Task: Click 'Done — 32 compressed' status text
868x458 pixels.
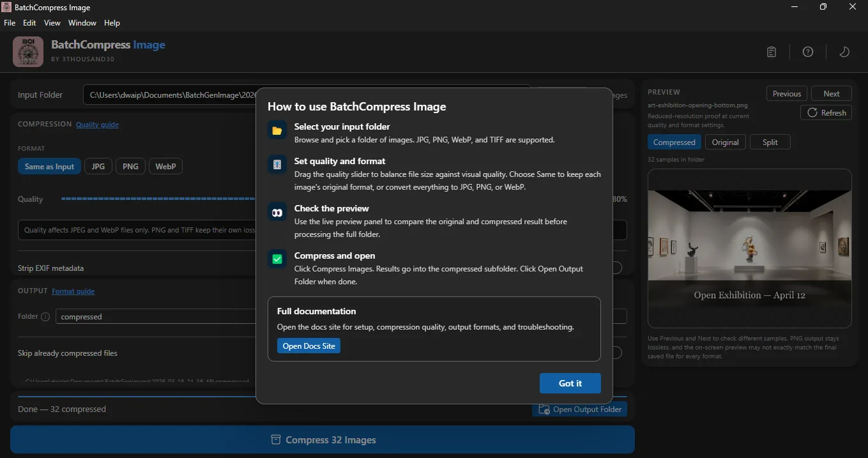Action: point(62,409)
